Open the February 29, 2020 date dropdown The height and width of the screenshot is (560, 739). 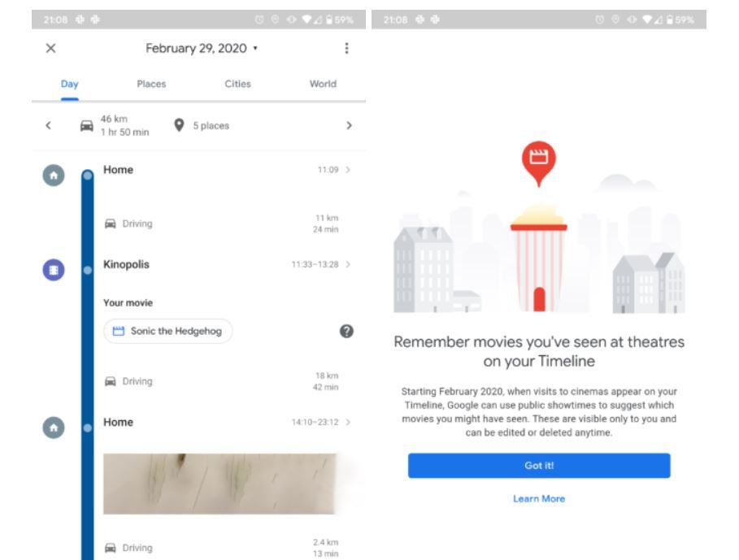(x=201, y=49)
